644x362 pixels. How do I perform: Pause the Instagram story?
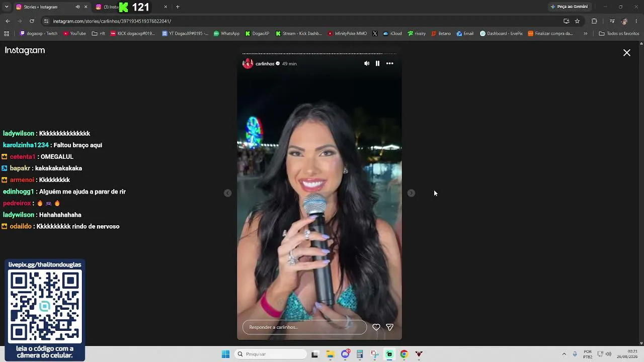click(x=377, y=63)
